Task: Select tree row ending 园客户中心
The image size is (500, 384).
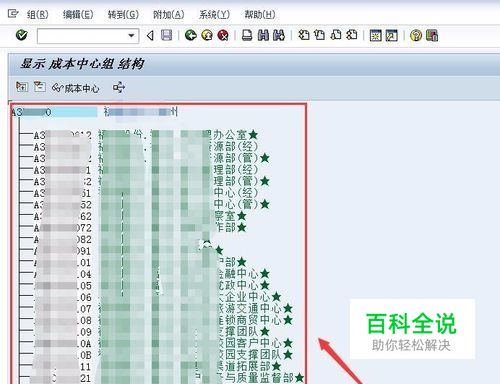Action: [163, 343]
